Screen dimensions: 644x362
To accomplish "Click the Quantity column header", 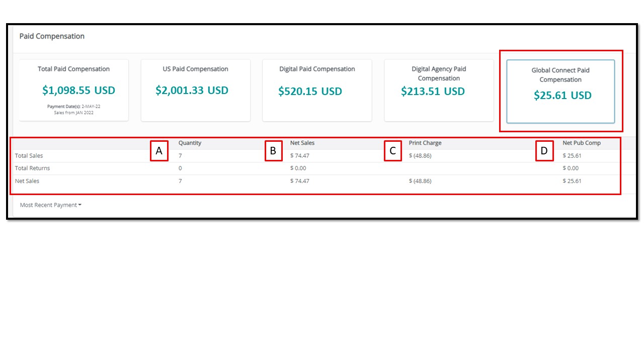I will point(190,143).
